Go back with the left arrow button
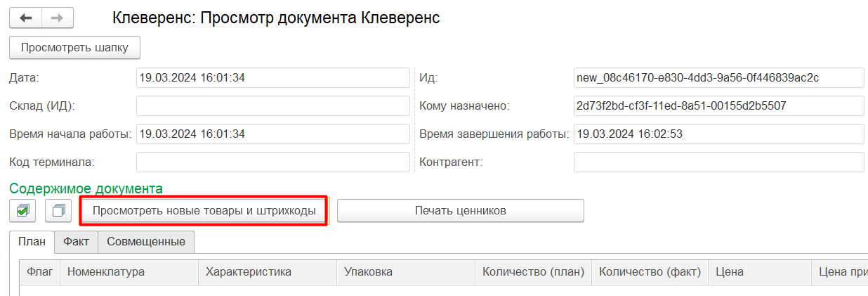The width and height of the screenshot is (868, 296). (x=25, y=18)
